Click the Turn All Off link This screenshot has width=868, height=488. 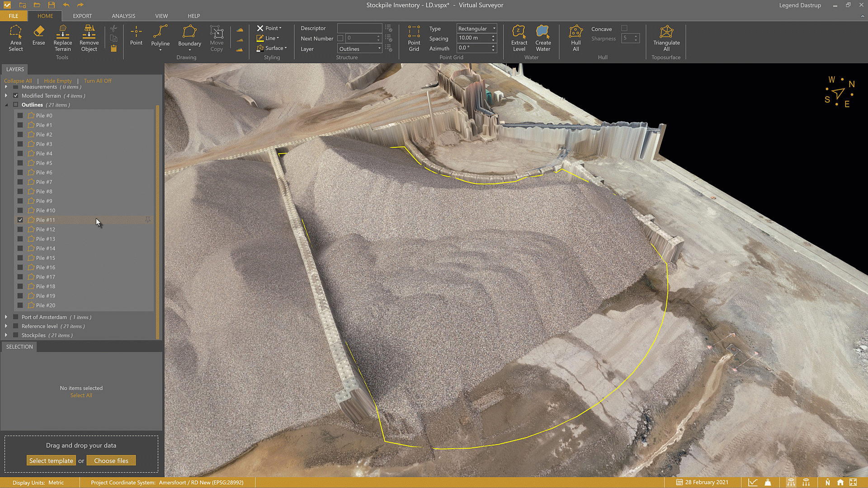97,81
